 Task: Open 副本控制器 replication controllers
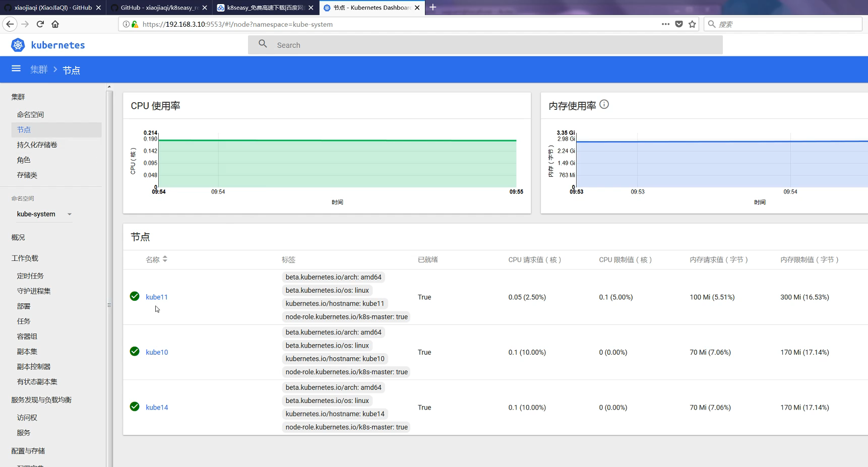(x=34, y=366)
